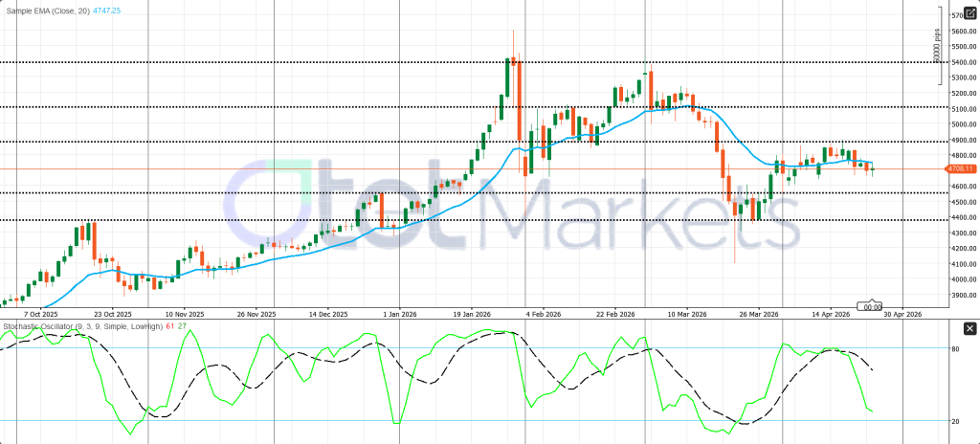Screen dimensions: 980x444
Task: Click the 14 Apr 2026 date label
Action: click(x=831, y=314)
